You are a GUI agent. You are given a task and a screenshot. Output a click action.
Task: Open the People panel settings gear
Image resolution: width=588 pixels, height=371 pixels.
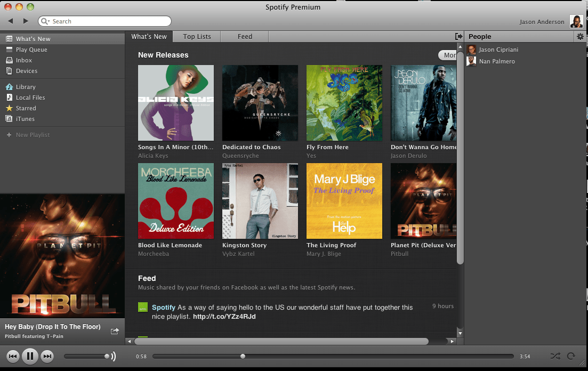pos(580,36)
